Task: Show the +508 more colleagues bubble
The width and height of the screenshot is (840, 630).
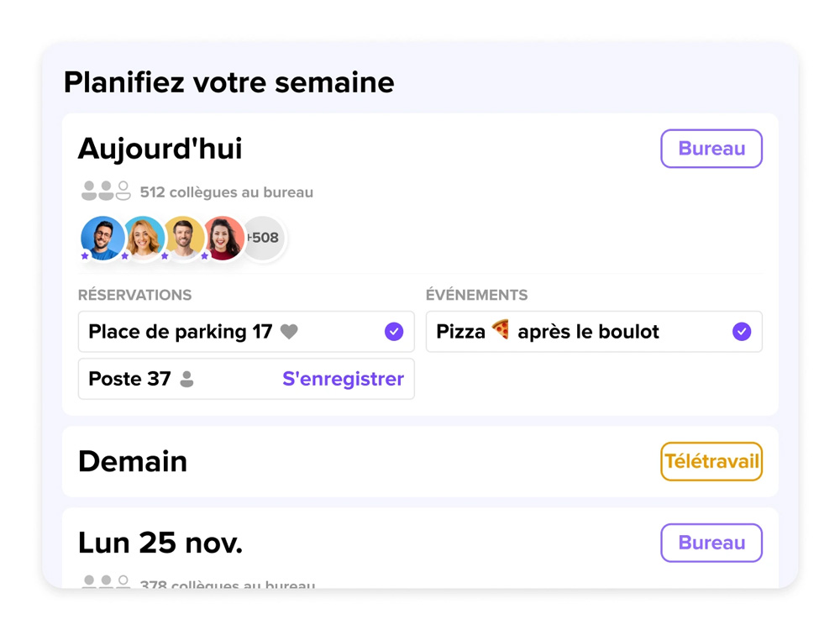Action: tap(264, 238)
